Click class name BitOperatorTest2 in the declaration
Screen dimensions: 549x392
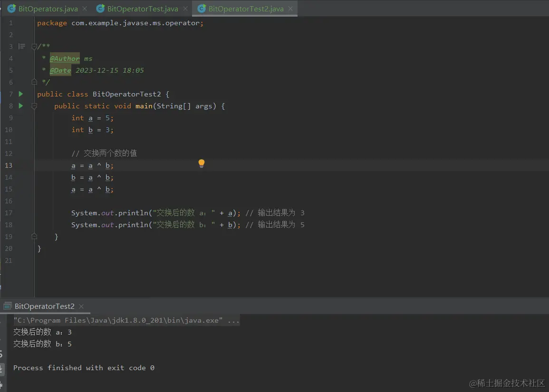(127, 94)
